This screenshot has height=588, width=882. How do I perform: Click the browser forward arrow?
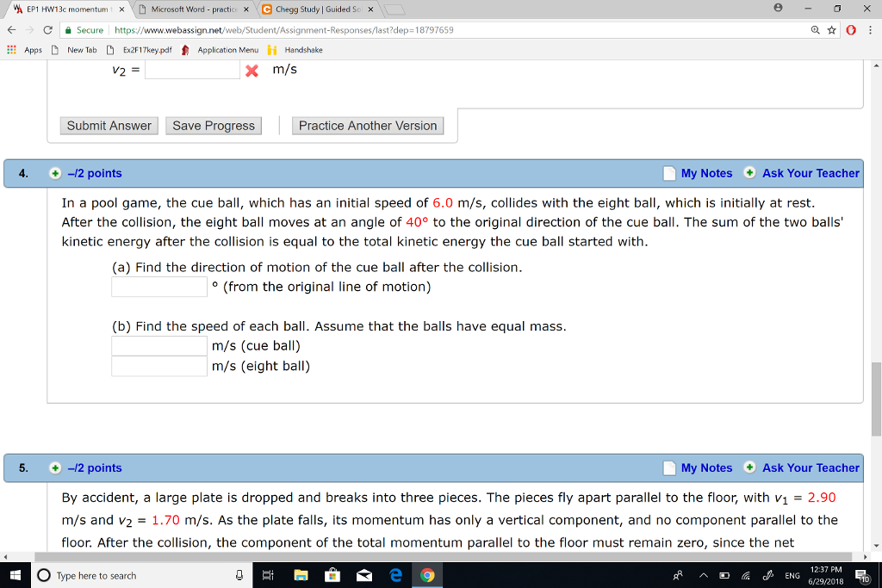pos(30,30)
